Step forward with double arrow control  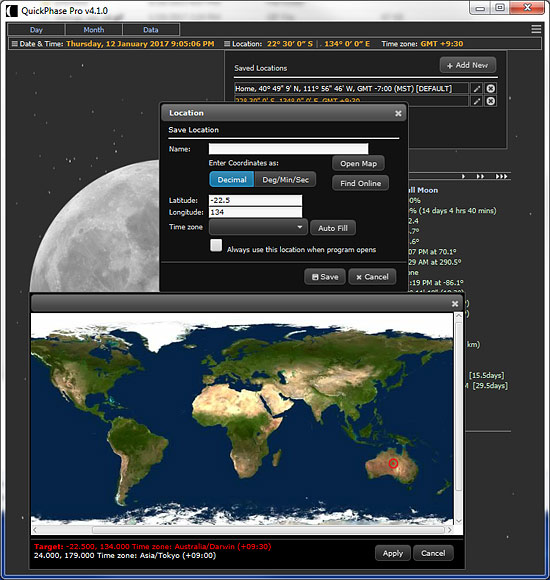pos(480,176)
